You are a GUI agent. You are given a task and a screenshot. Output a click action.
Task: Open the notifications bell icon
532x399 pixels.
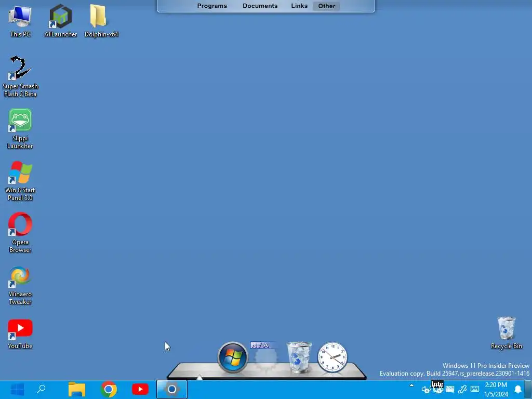518,390
